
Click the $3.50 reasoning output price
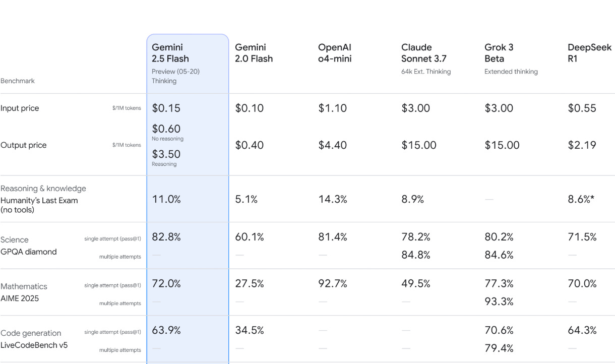point(166,154)
